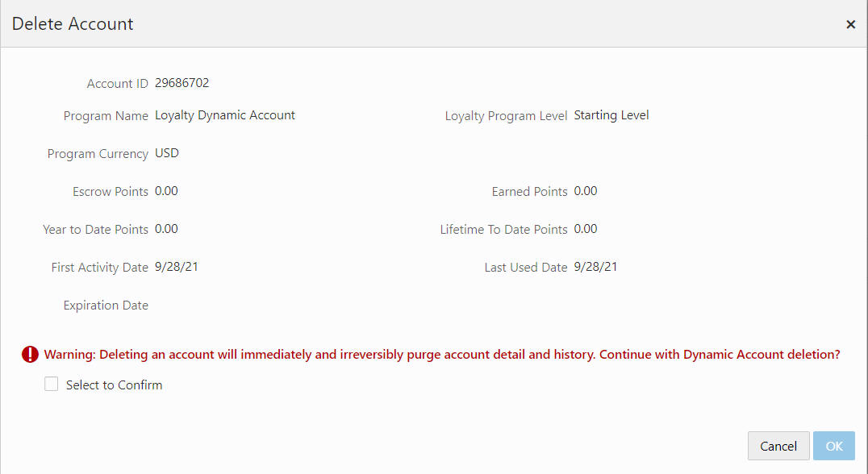Click the Year to Date Points value
Image resolution: width=868 pixels, height=474 pixels.
166,229
